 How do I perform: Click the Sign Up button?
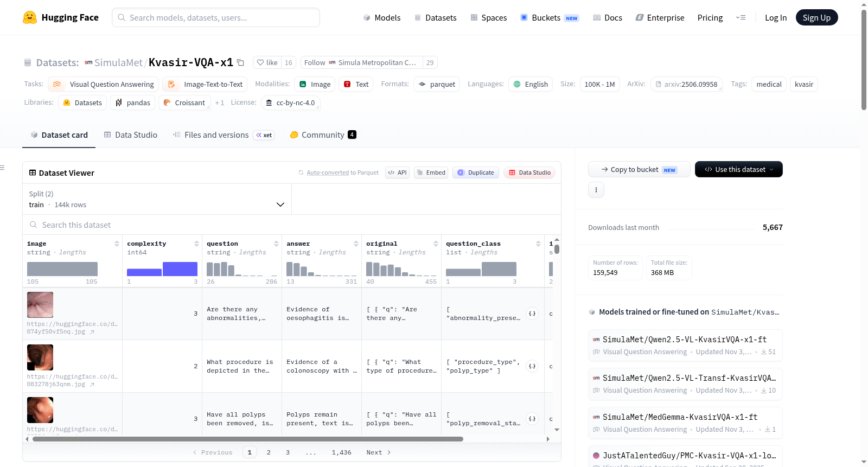(816, 17)
